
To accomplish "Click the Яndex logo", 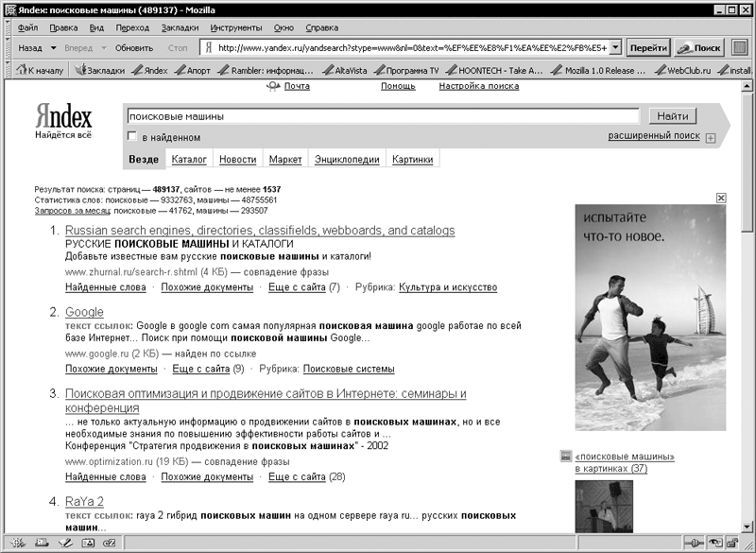I will pyautogui.click(x=63, y=116).
